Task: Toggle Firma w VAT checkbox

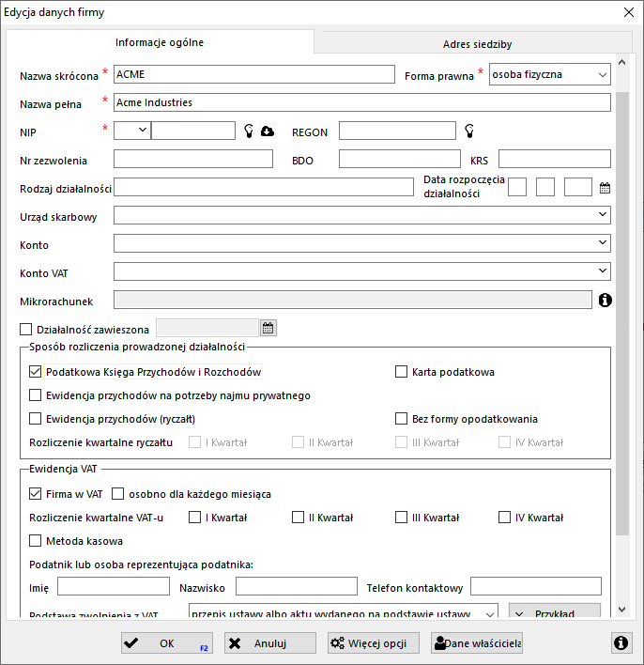Action: pos(35,494)
